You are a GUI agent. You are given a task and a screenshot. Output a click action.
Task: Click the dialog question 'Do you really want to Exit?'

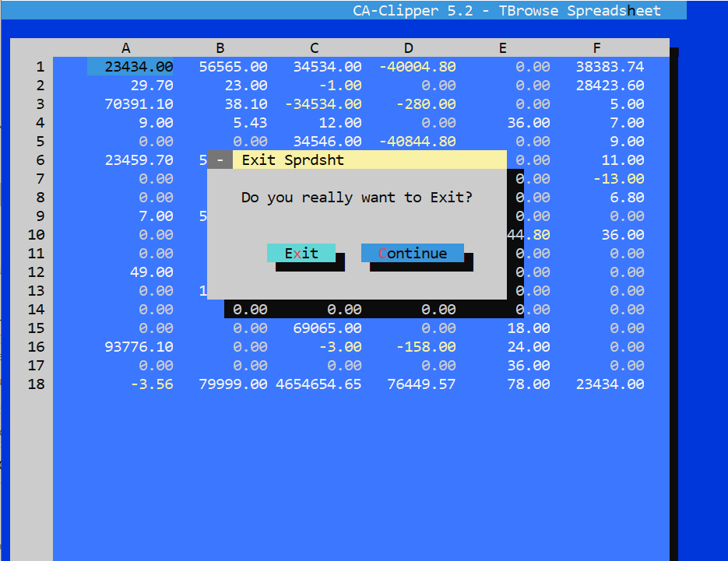357,198
